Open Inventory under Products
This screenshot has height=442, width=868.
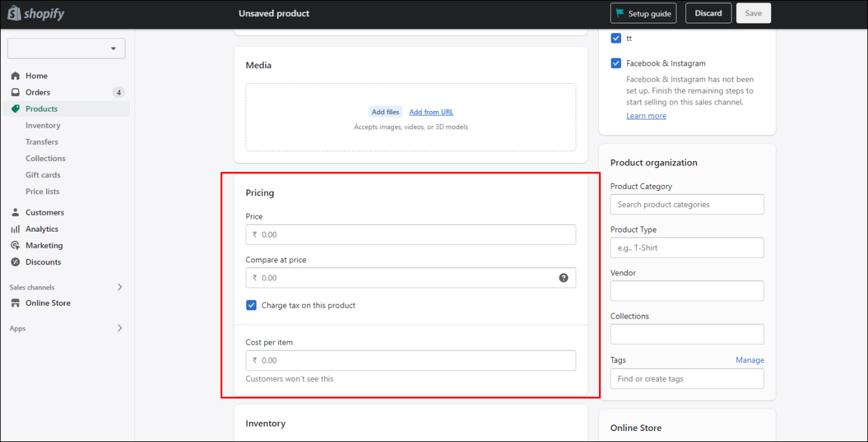click(43, 125)
